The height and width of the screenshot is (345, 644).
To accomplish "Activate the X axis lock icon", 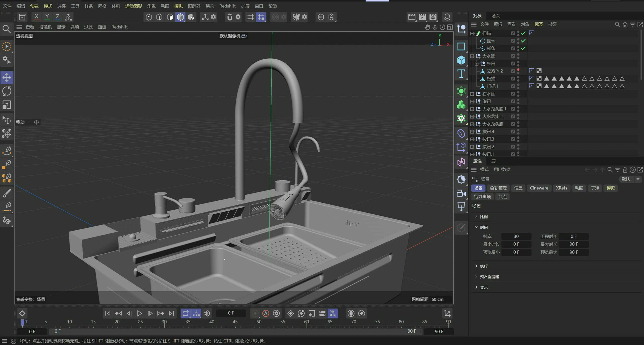I will tap(36, 17).
